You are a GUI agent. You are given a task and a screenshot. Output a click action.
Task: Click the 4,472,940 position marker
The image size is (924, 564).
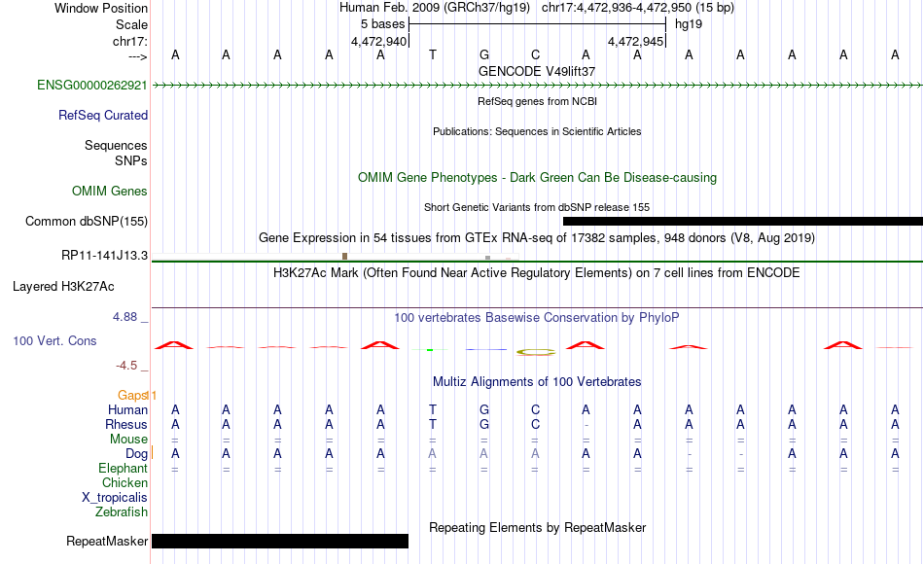click(379, 41)
